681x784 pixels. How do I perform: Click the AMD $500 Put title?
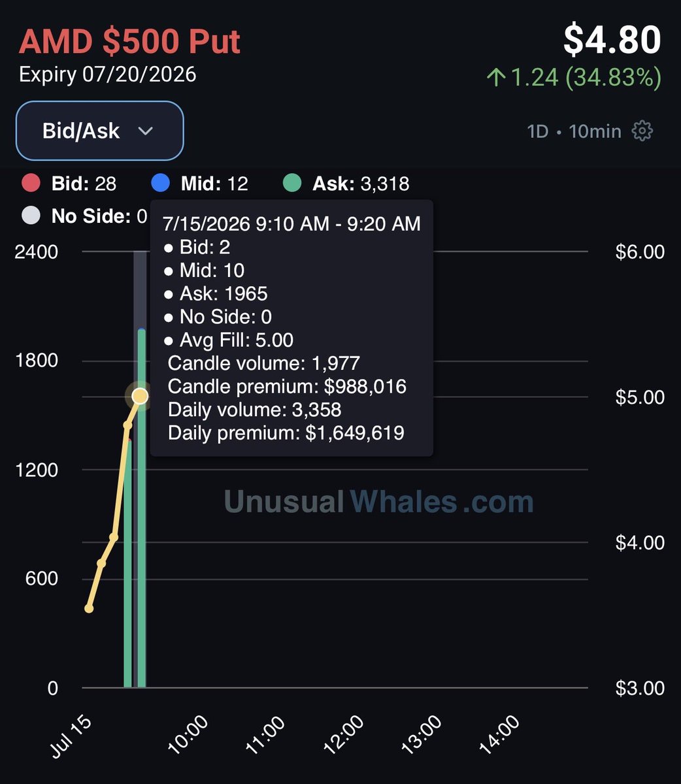(129, 41)
